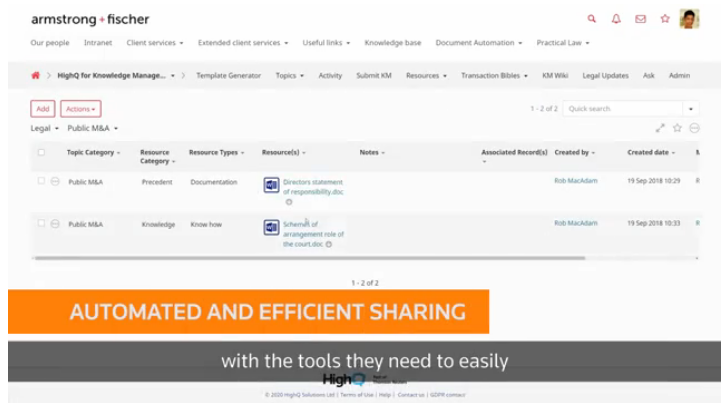Open the notifications bell
Screen dimensions: 725x403
coord(616,19)
